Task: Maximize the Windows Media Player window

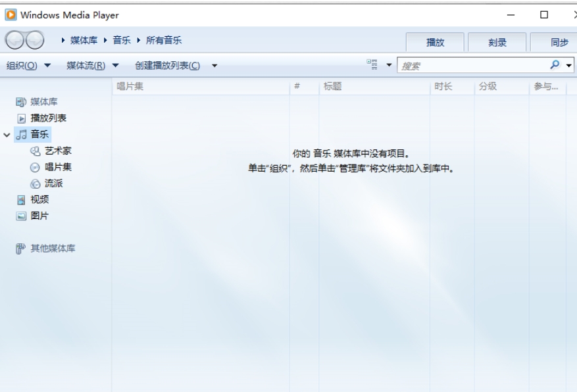Action: pyautogui.click(x=544, y=15)
